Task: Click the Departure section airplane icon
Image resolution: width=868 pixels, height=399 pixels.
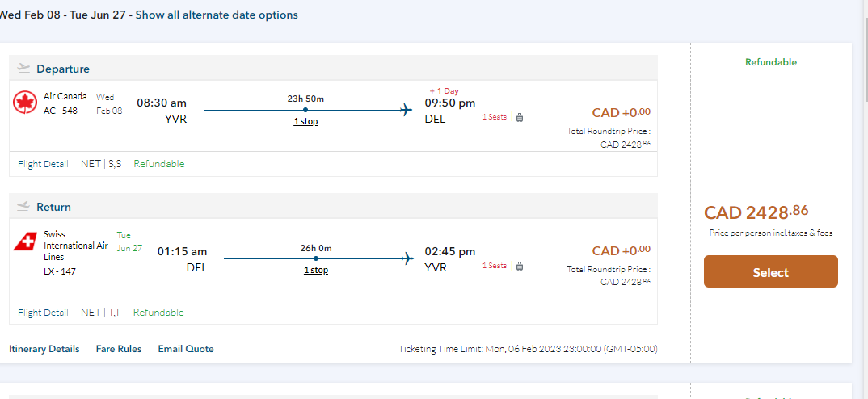Action: (23, 69)
